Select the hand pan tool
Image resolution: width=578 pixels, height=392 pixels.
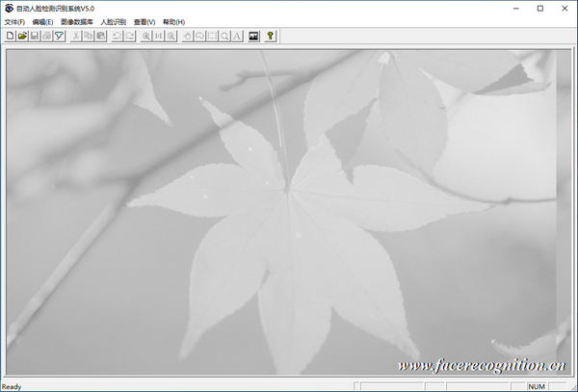pyautogui.click(x=188, y=36)
